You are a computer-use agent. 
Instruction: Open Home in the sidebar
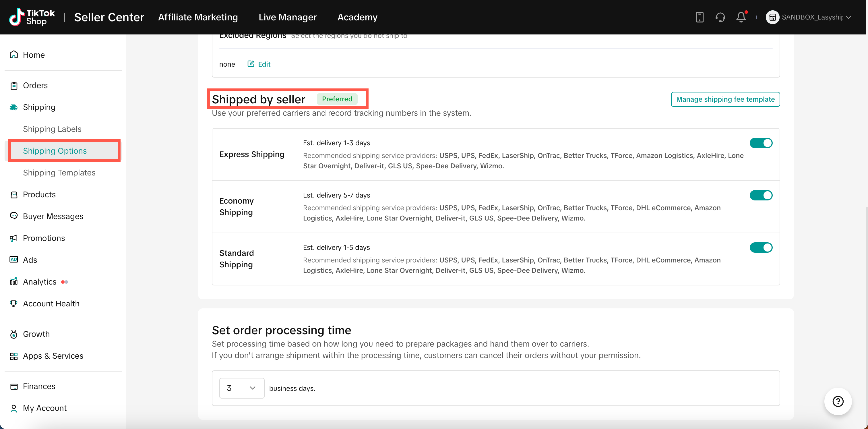[x=34, y=55]
